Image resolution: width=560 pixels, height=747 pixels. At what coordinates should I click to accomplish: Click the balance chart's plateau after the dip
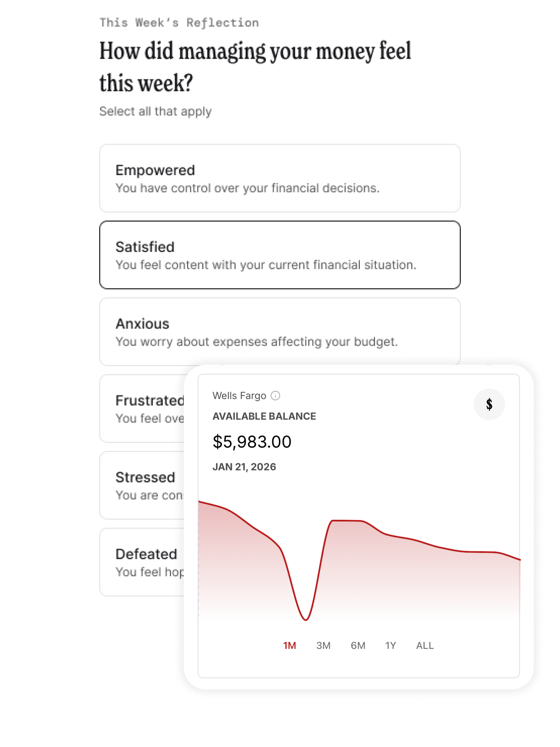coord(346,521)
